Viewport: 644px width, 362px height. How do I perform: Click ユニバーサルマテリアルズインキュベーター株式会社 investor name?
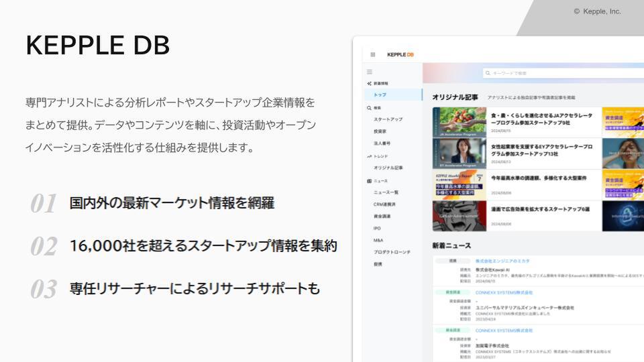coord(525,308)
